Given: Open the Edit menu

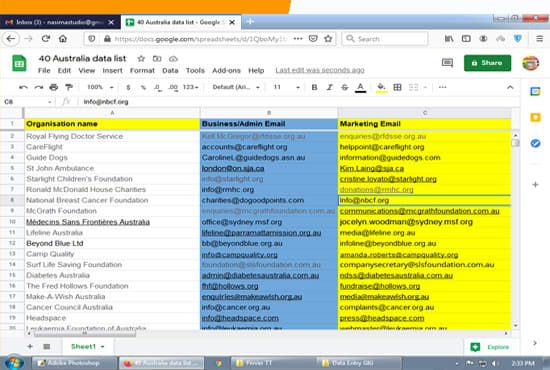Looking at the screenshot, I should click(x=64, y=70).
